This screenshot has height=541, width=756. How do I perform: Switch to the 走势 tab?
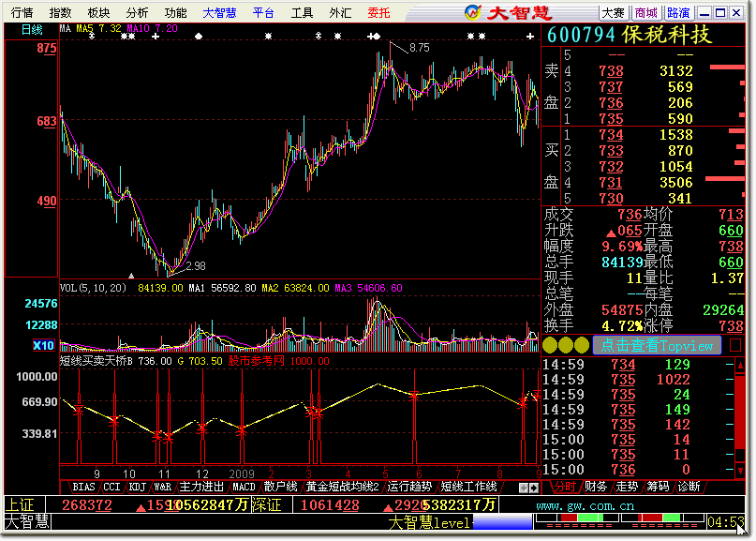pyautogui.click(x=627, y=487)
